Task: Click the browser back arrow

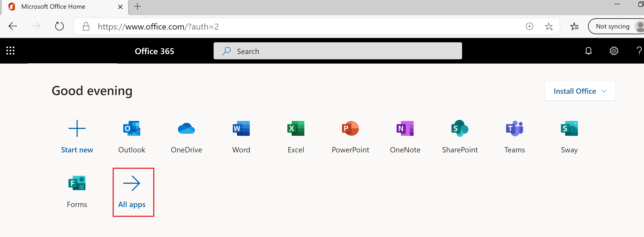Action: click(x=13, y=26)
